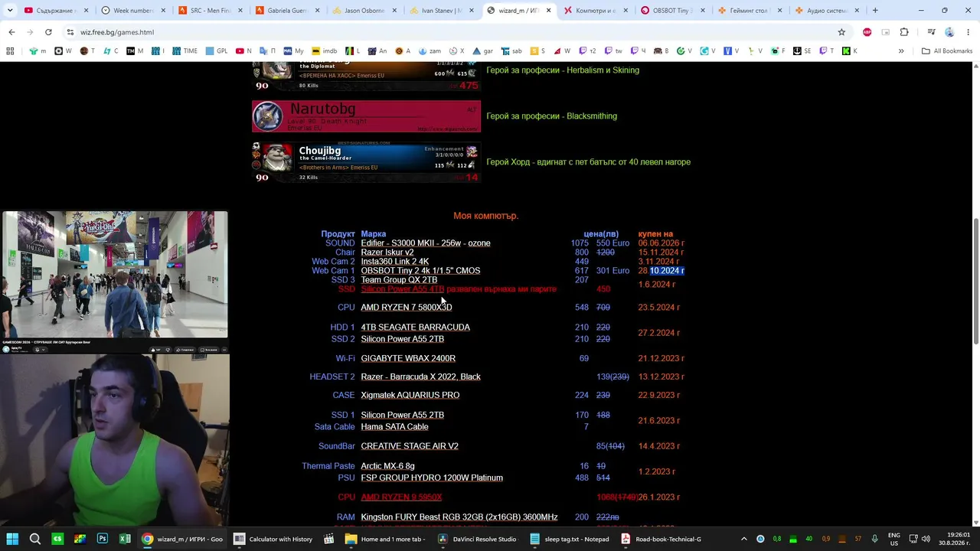
Task: Open the Kingston FURY Beast RGB RAM link
Action: click(x=459, y=517)
